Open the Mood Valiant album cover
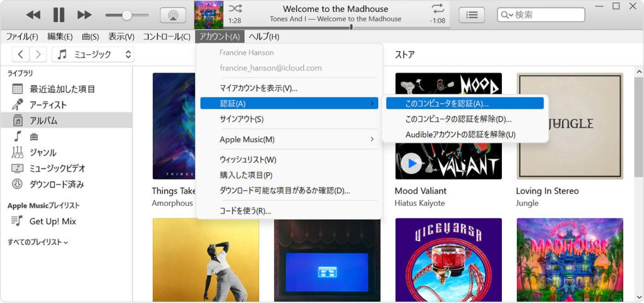The width and height of the screenshot is (644, 303). pyautogui.click(x=448, y=126)
